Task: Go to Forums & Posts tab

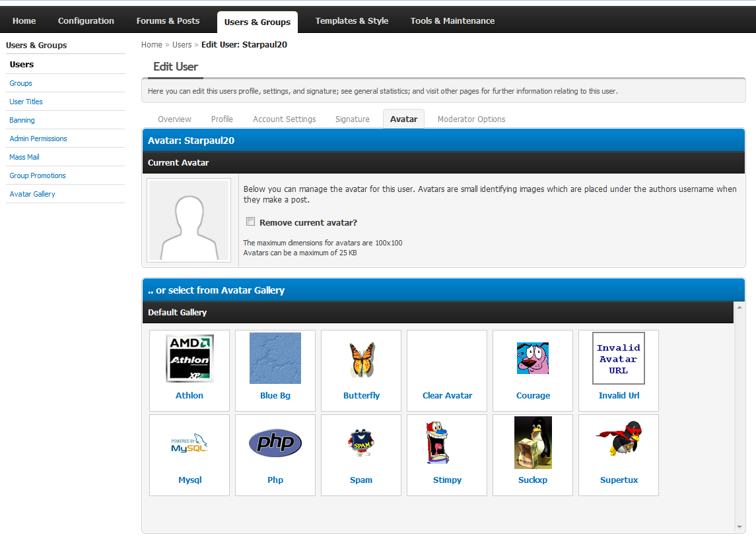Action: pyautogui.click(x=168, y=20)
